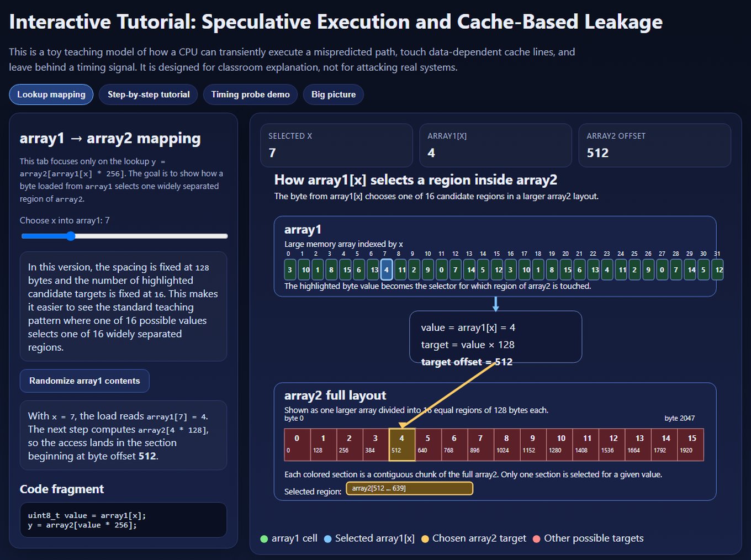Select array1 cell at index 0
This screenshot has height=560, width=751.
tap(290, 270)
